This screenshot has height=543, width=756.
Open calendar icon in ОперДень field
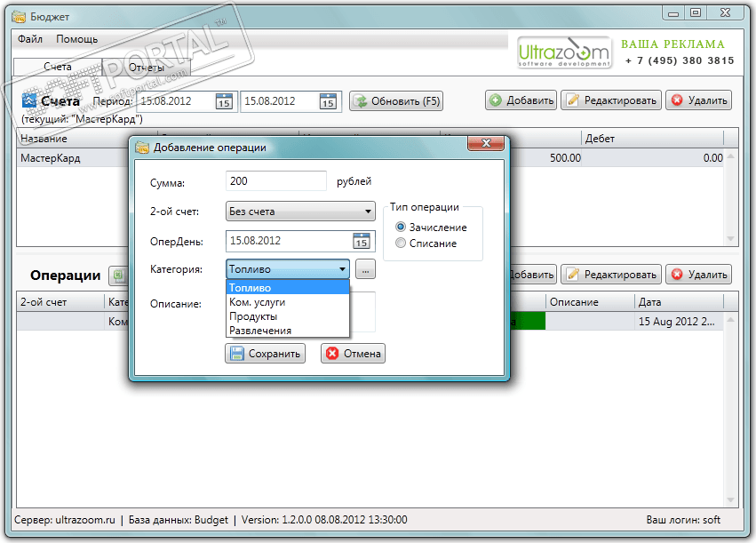[x=362, y=241]
